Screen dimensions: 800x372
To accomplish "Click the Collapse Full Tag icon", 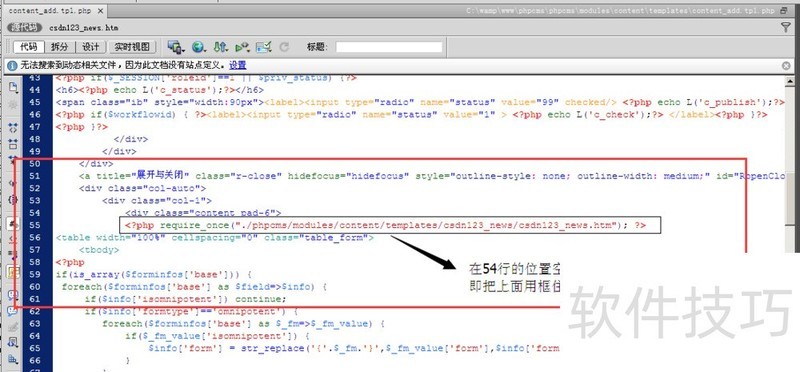I will pyautogui.click(x=13, y=129).
